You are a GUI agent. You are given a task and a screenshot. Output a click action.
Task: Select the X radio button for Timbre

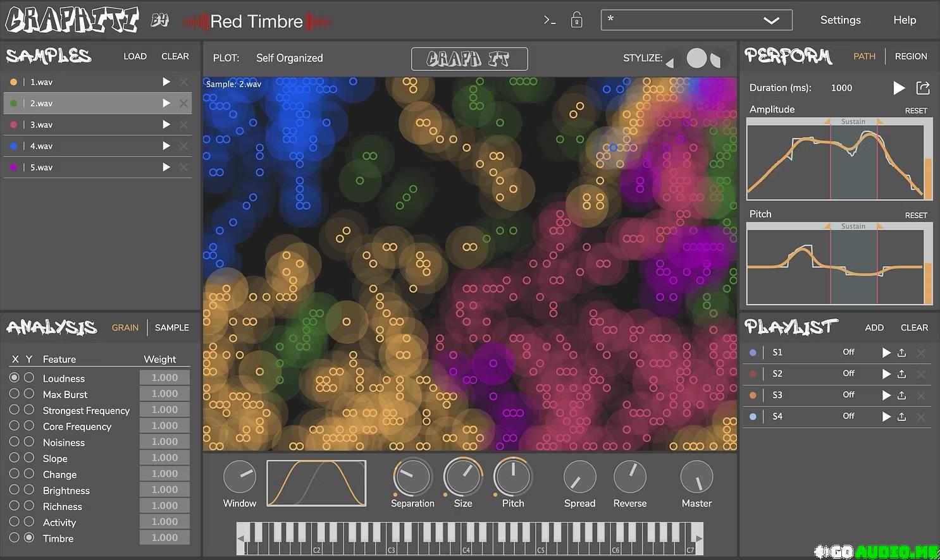click(x=13, y=538)
